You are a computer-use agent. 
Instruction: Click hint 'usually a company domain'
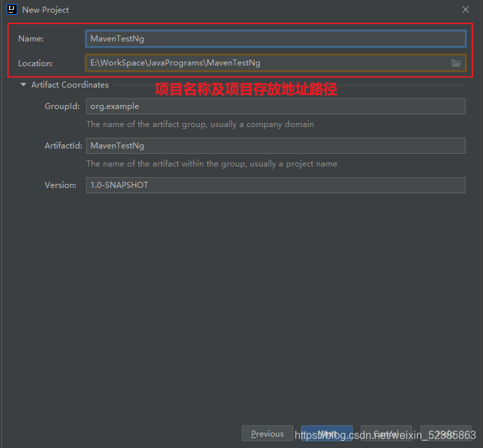(x=262, y=124)
